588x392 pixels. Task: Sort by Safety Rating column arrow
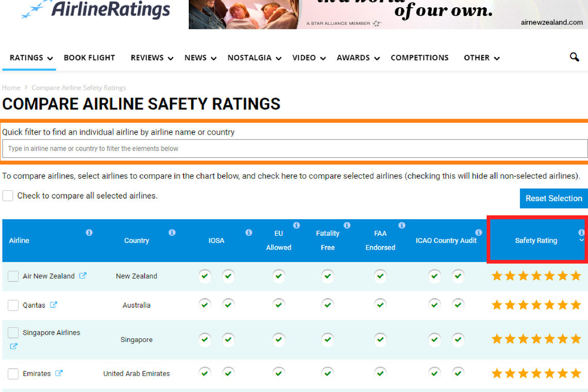[x=582, y=240]
